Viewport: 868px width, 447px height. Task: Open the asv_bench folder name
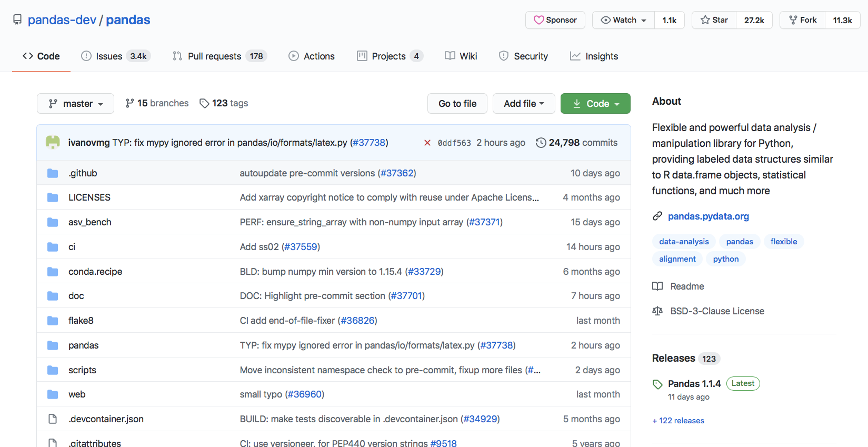90,222
